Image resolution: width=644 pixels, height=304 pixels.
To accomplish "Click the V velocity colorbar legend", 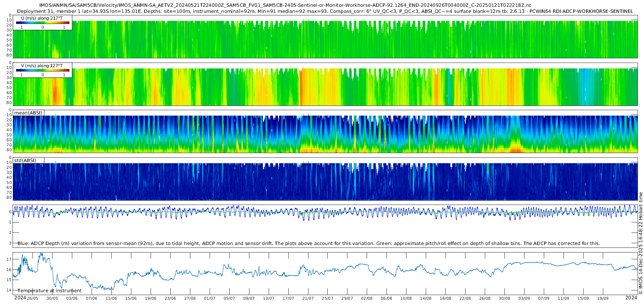I will pos(43,70).
